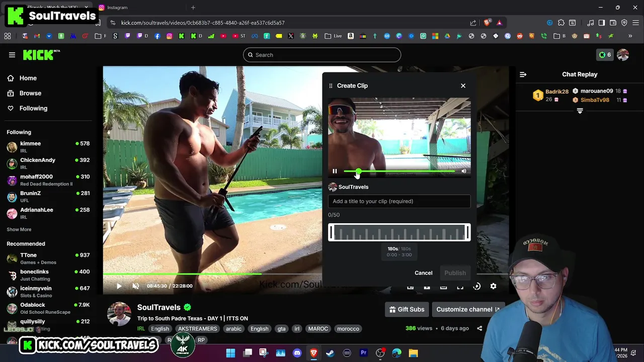Click the clip title input field
Screen dimensions: 644x362
pyautogui.click(x=399, y=201)
